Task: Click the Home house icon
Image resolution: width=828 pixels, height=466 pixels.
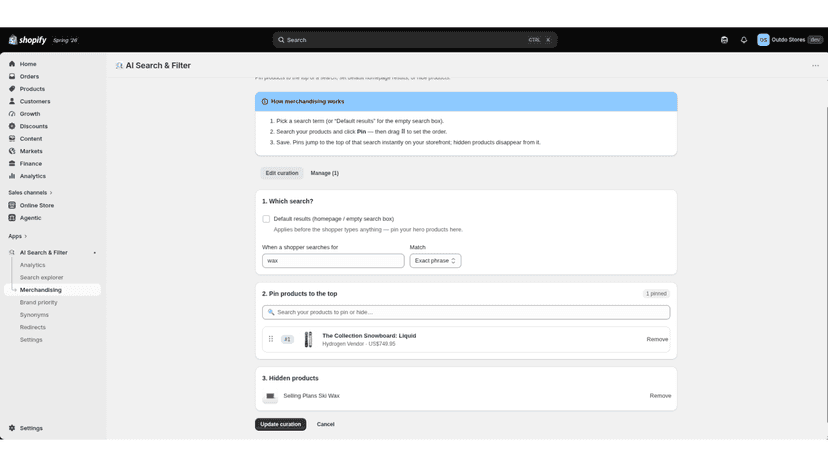Action: pos(12,64)
